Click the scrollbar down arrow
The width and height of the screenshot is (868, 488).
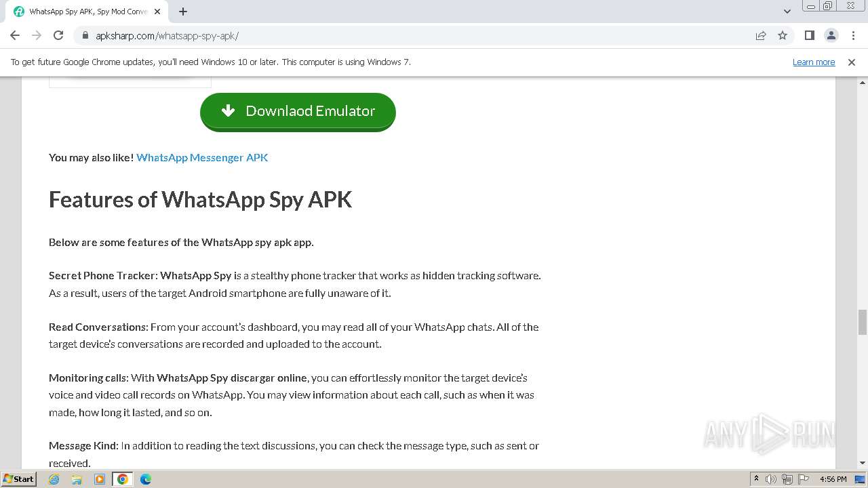[862, 463]
